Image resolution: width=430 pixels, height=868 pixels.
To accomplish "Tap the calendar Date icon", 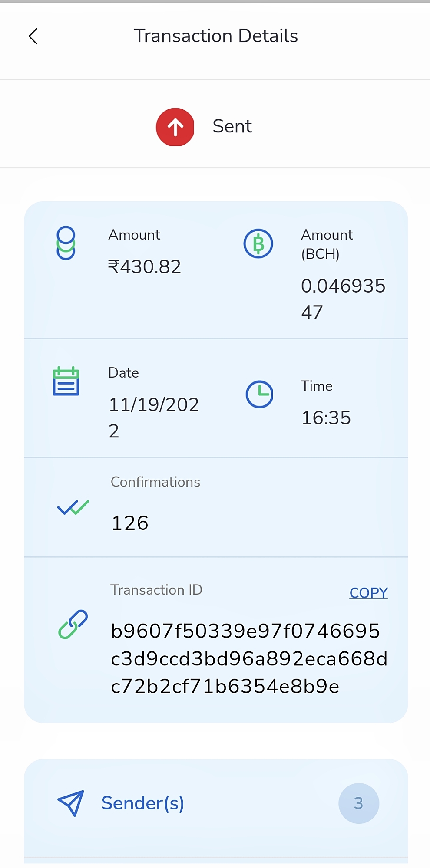I will pyautogui.click(x=66, y=381).
